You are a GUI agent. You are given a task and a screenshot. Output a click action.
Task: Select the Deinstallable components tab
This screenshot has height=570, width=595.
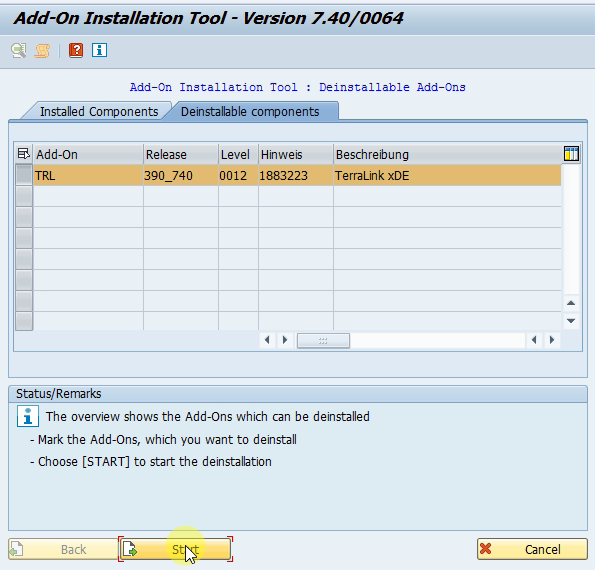pyautogui.click(x=250, y=112)
